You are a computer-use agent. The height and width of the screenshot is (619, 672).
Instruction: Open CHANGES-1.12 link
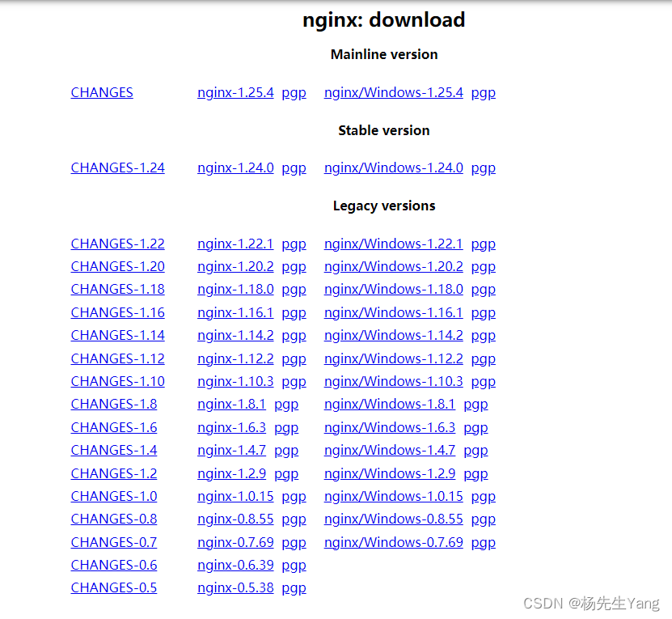(118, 359)
